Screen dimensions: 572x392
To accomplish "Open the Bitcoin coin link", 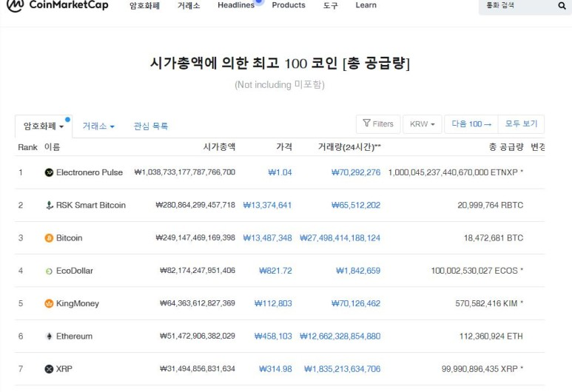I will pos(70,238).
